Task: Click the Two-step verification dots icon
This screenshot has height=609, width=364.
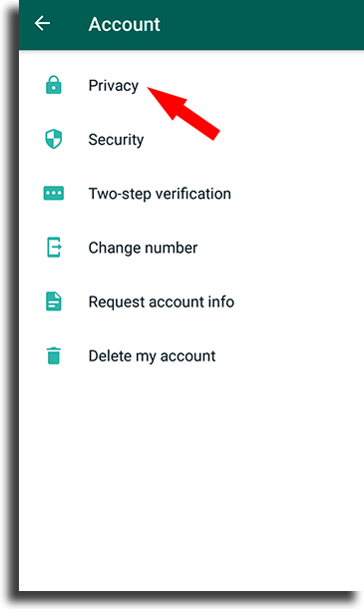Action: tap(54, 193)
